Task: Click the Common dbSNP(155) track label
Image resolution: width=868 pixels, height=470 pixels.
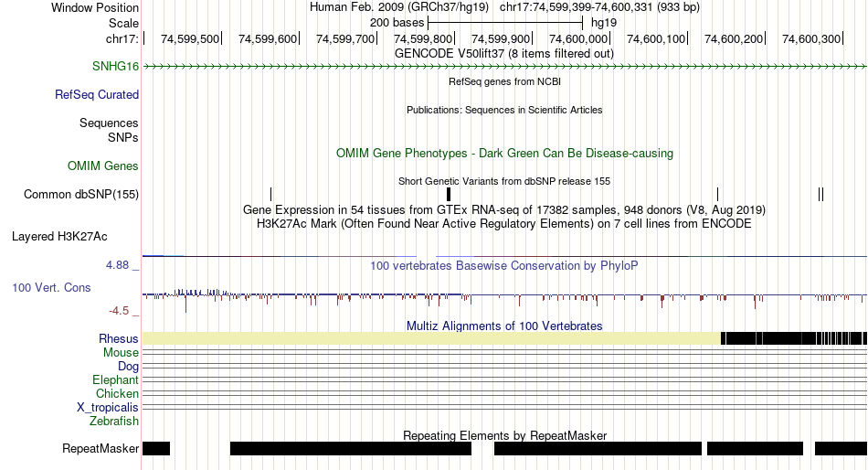Action: coord(80,195)
